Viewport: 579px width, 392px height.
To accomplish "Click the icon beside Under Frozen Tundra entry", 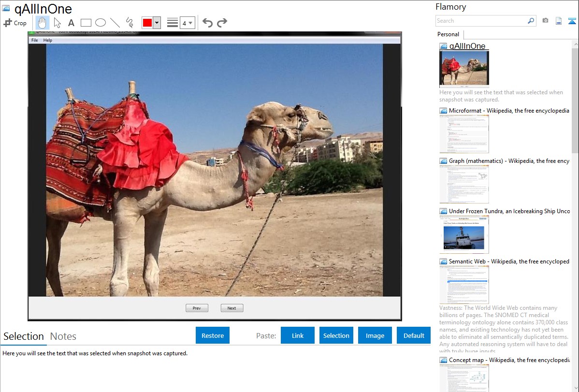I will tap(443, 211).
